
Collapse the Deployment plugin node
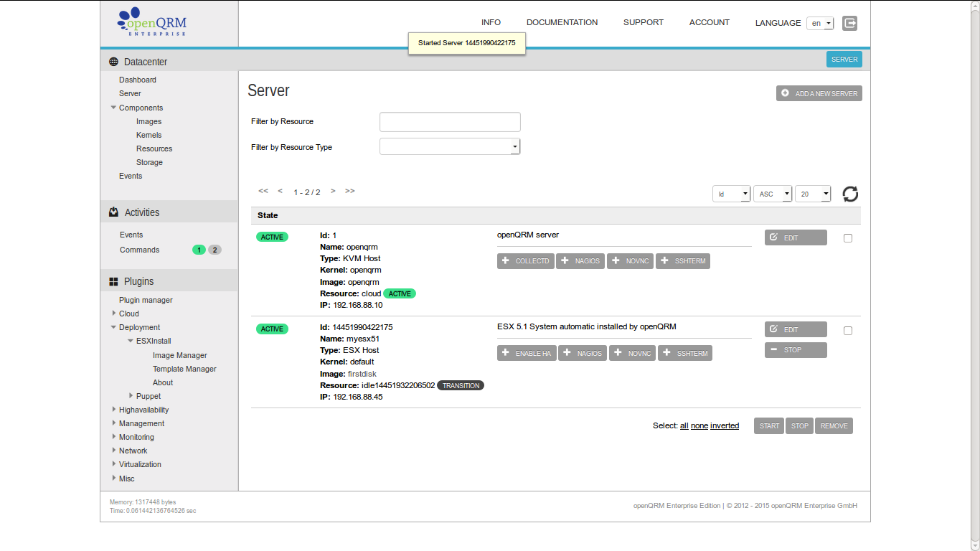tap(113, 327)
